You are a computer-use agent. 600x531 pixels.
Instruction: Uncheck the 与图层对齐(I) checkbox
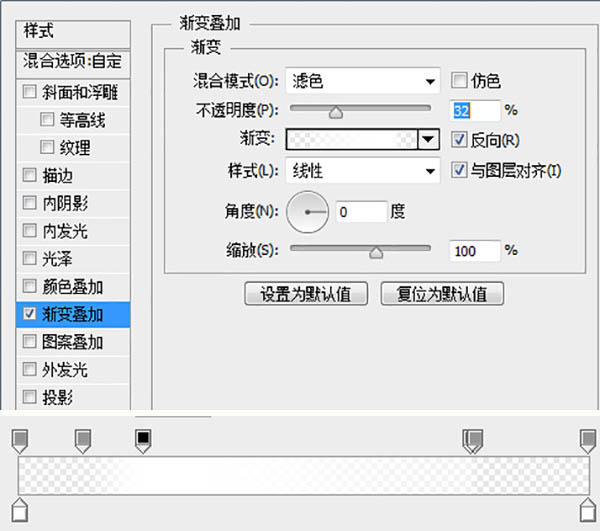pyautogui.click(x=459, y=170)
